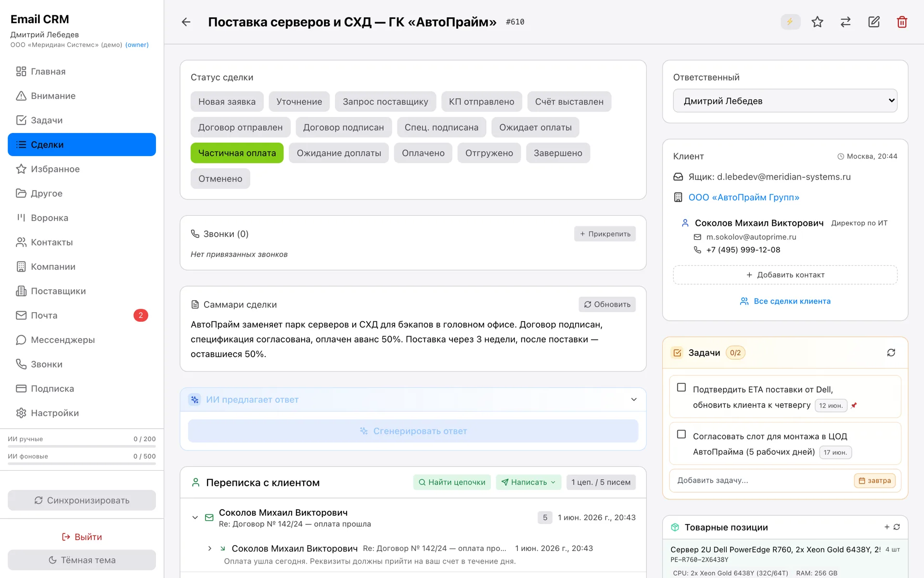Screen dimensions: 924x578
Task: Check the Подтвердить ETA поставки от Dell task
Action: tap(681, 387)
